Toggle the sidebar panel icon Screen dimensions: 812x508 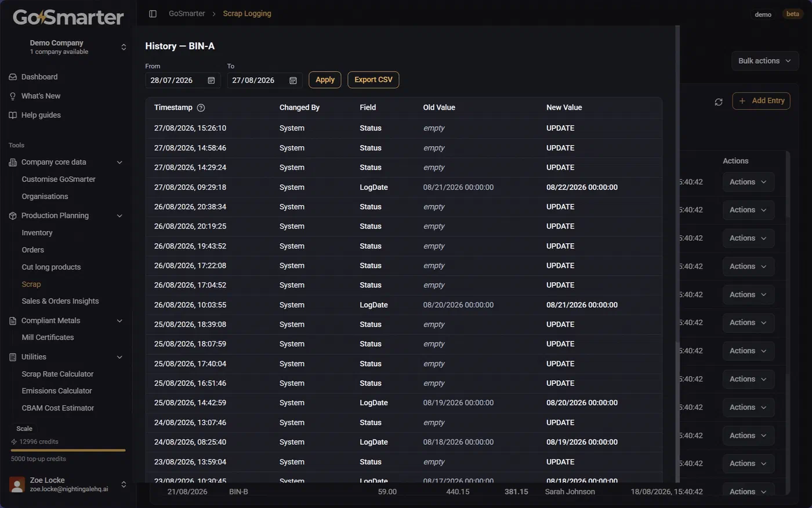point(153,13)
